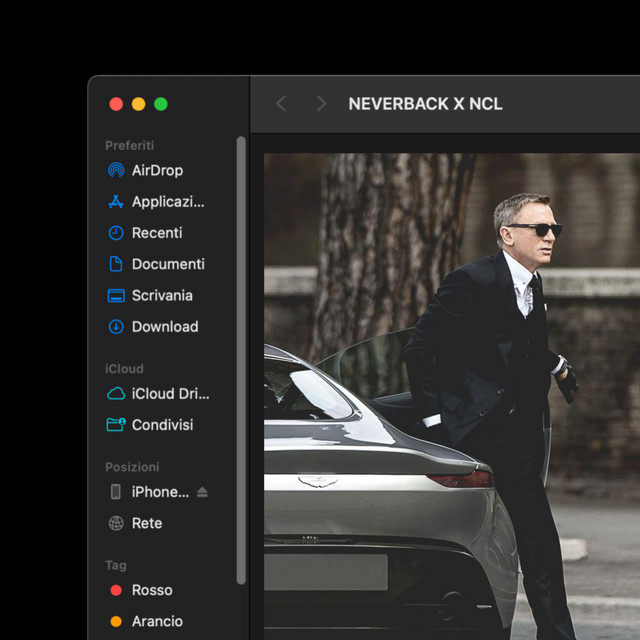Eject the iPhone device
This screenshot has height=640, width=640.
tap(202, 492)
